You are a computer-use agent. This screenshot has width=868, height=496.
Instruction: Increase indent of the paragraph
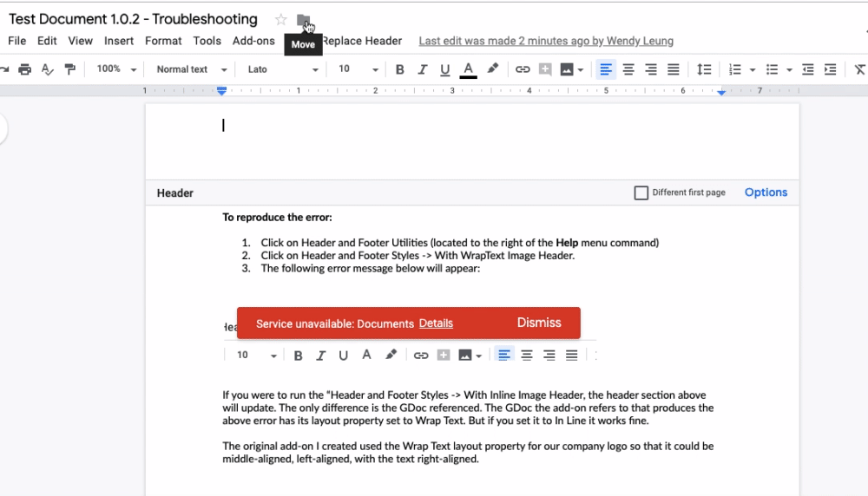pyautogui.click(x=831, y=69)
